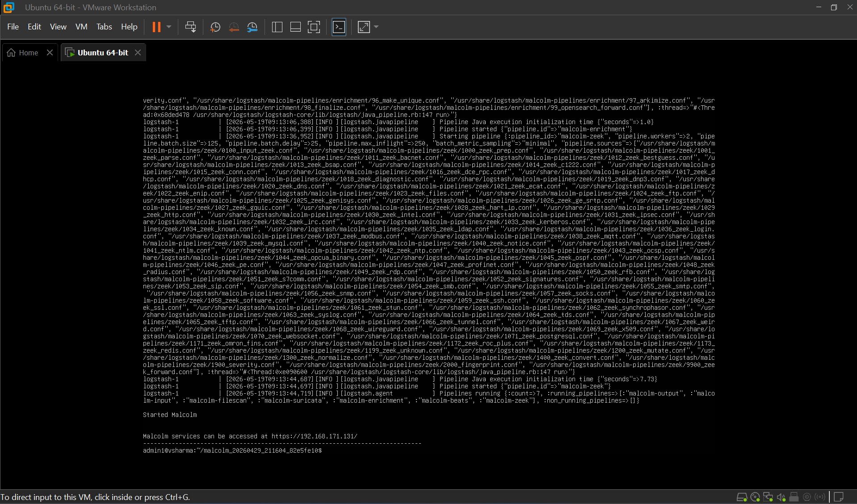Open the message log note icon
The height and width of the screenshot is (504, 857).
pyautogui.click(x=839, y=497)
